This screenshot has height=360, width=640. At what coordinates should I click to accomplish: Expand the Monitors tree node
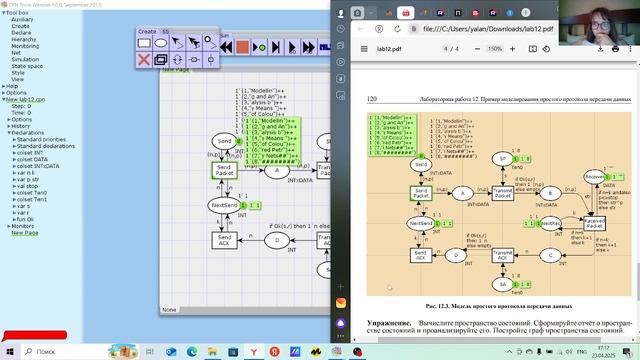click(9, 226)
